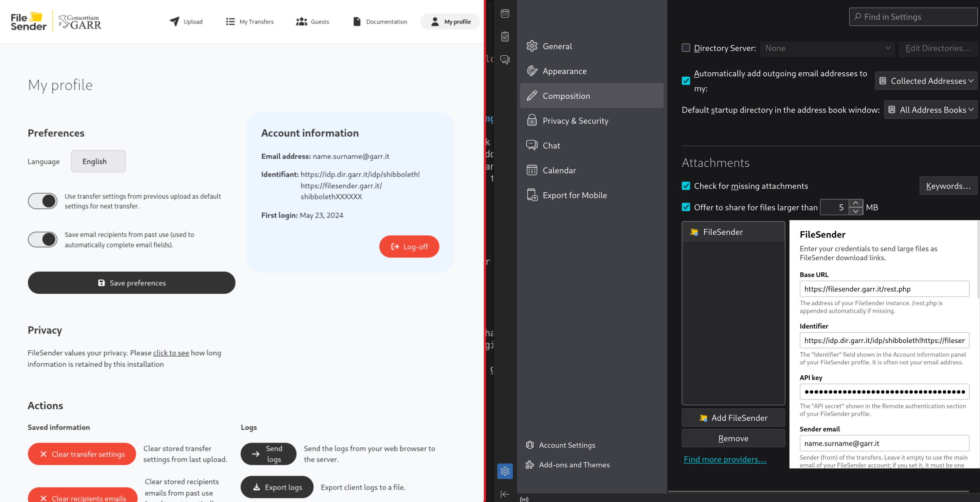Screen dimensions: 980x502
Task: Click the Edit Directories... button
Action: (938, 48)
